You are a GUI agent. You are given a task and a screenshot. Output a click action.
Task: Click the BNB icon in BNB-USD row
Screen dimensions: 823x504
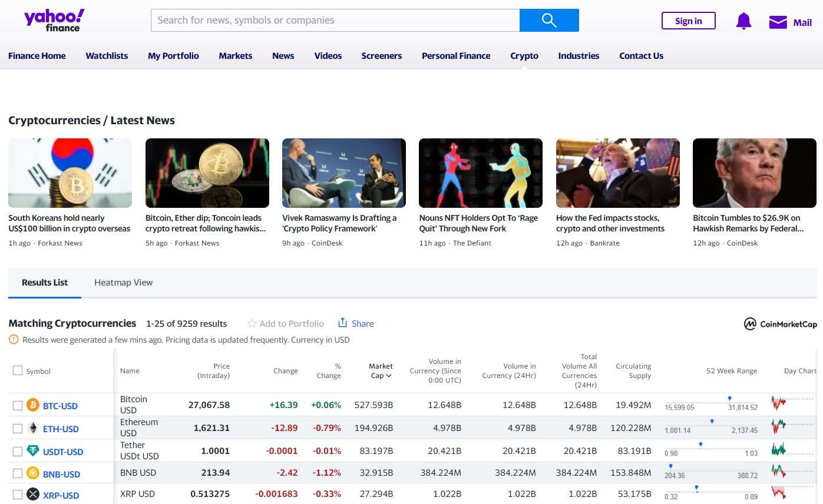[x=32, y=473]
